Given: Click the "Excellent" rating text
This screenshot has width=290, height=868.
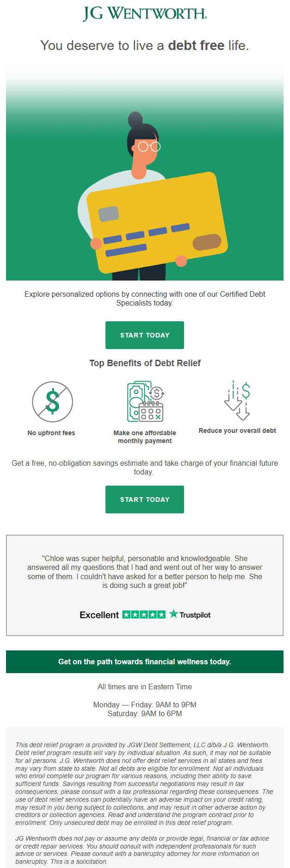Looking at the screenshot, I should (99, 615).
